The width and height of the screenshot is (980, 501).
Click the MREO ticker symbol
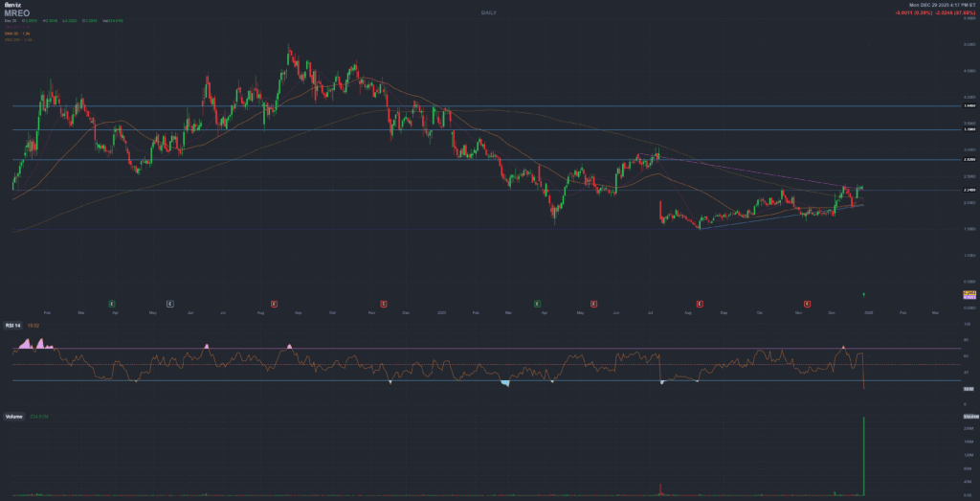click(17, 13)
